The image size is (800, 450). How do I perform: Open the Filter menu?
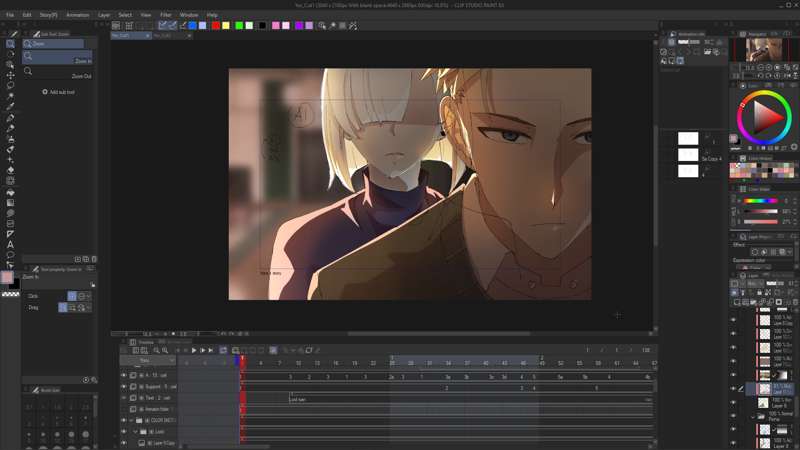165,15
